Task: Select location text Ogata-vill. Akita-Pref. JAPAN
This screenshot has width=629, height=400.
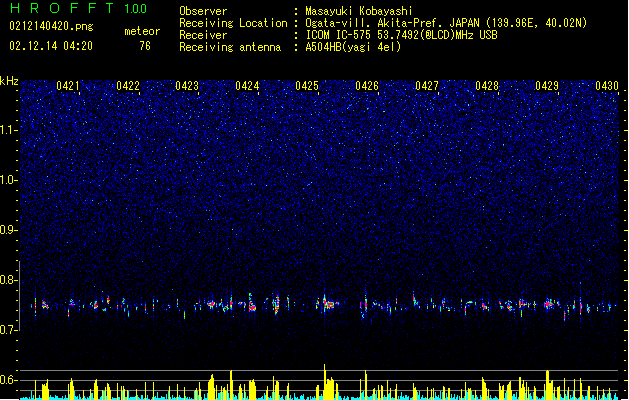Action: [x=392, y=23]
